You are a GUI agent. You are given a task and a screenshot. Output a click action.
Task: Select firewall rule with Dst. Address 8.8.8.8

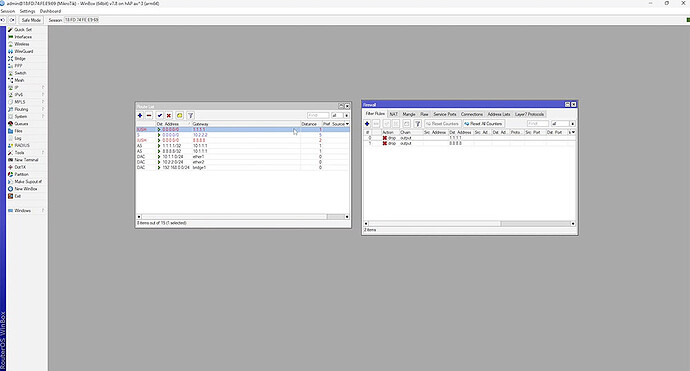pyautogui.click(x=470, y=143)
